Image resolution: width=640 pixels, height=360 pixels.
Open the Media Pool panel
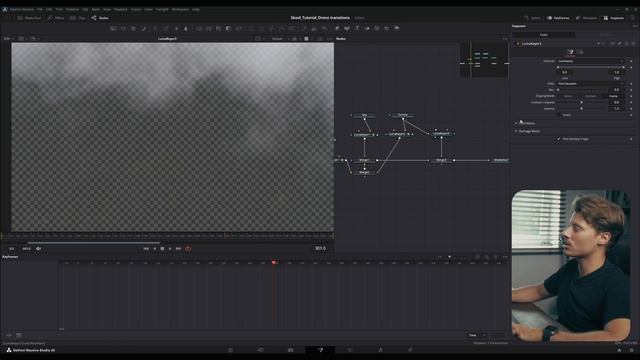pos(29,18)
